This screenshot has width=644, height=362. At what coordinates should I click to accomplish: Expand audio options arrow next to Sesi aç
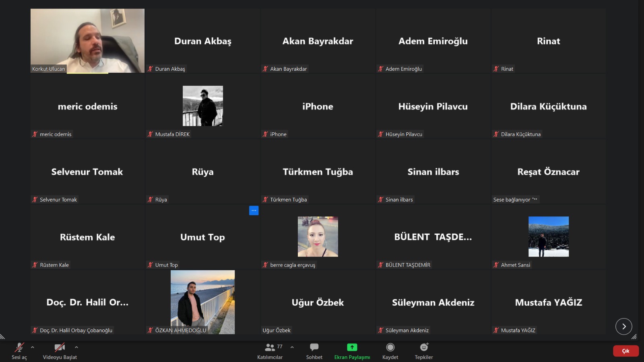33,347
